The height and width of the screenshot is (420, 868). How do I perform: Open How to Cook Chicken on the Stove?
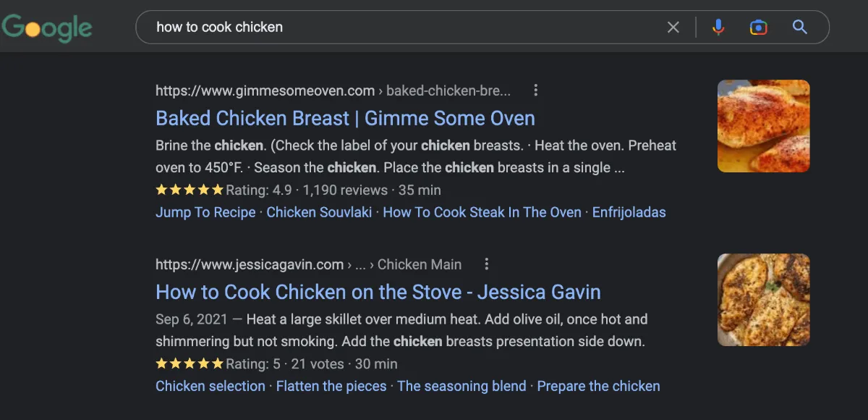(x=378, y=292)
